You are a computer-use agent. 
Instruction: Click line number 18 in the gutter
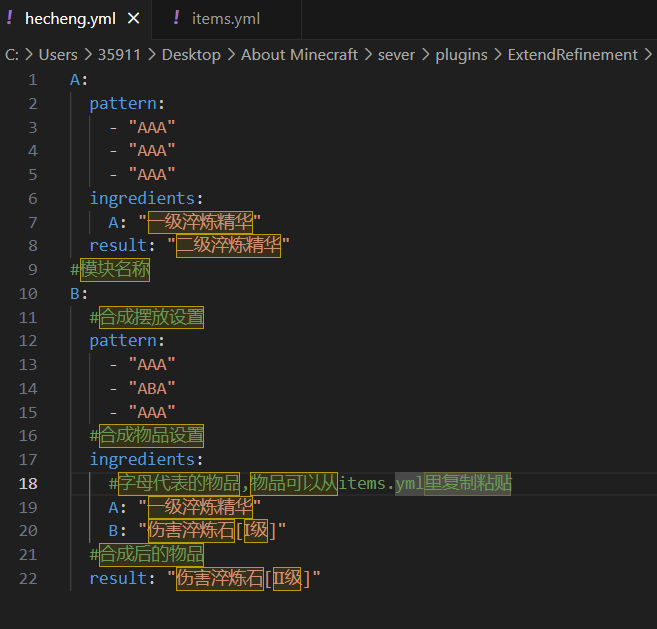(x=28, y=483)
